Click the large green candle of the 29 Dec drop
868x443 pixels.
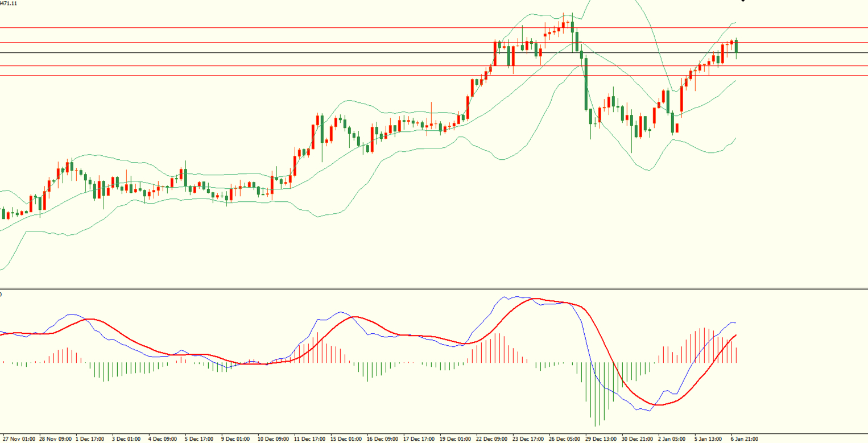pyautogui.click(x=585, y=84)
